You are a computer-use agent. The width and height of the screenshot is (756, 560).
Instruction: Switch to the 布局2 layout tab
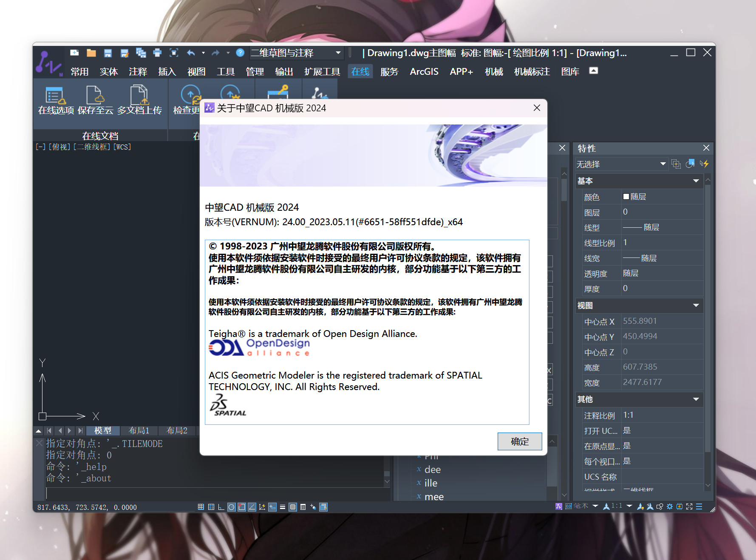(x=177, y=430)
